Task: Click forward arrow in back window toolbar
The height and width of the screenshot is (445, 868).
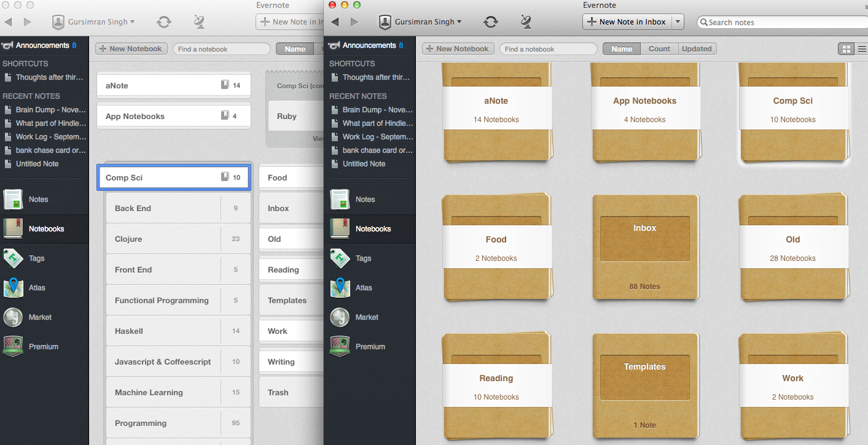Action: (27, 22)
